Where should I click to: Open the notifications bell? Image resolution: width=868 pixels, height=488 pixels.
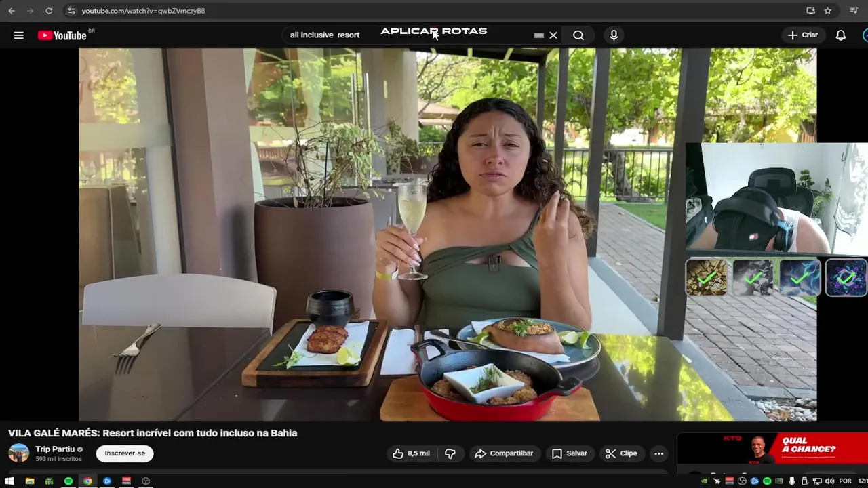point(841,35)
